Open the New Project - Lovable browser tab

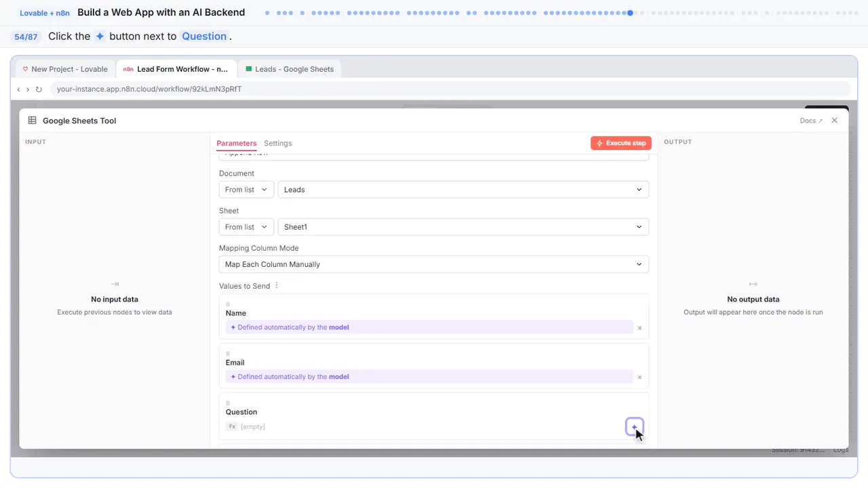[65, 69]
